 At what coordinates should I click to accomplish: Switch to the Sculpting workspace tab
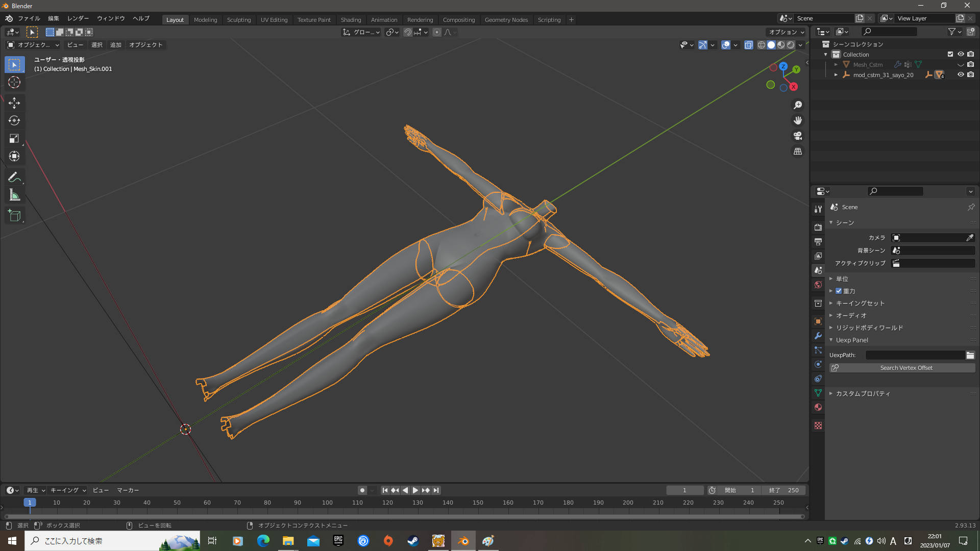[x=239, y=20]
